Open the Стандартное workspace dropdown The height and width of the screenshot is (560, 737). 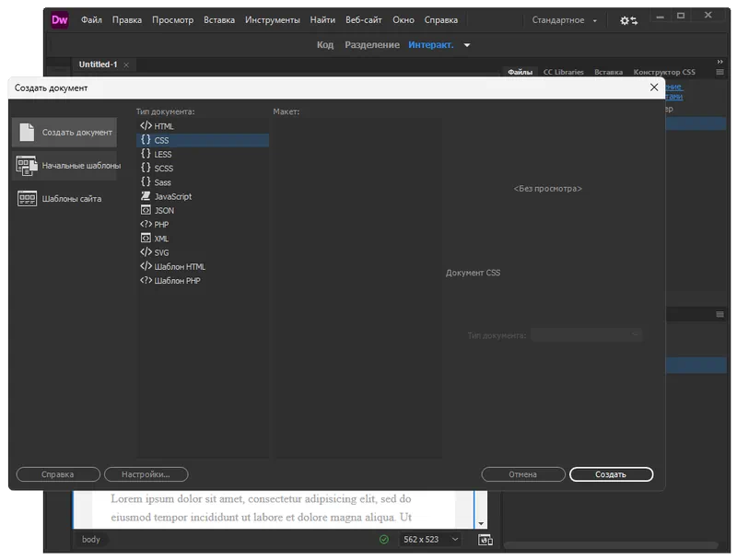(x=564, y=20)
